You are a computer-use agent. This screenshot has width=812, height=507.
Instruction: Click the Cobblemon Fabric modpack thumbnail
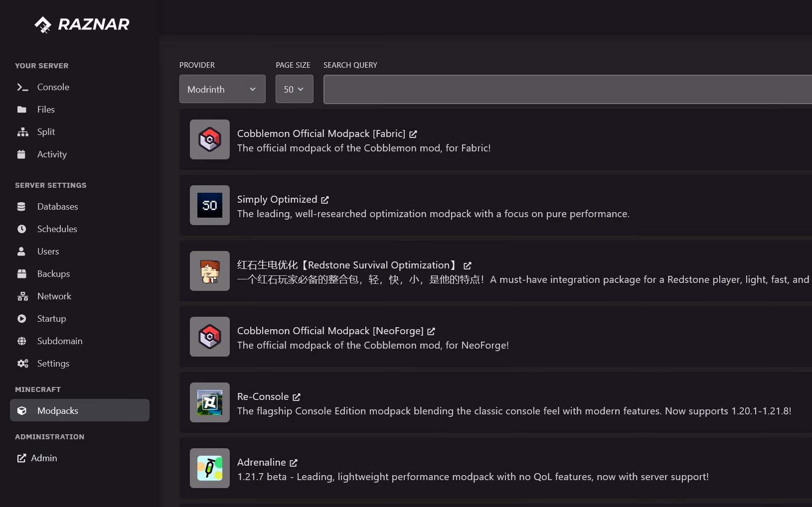[210, 139]
